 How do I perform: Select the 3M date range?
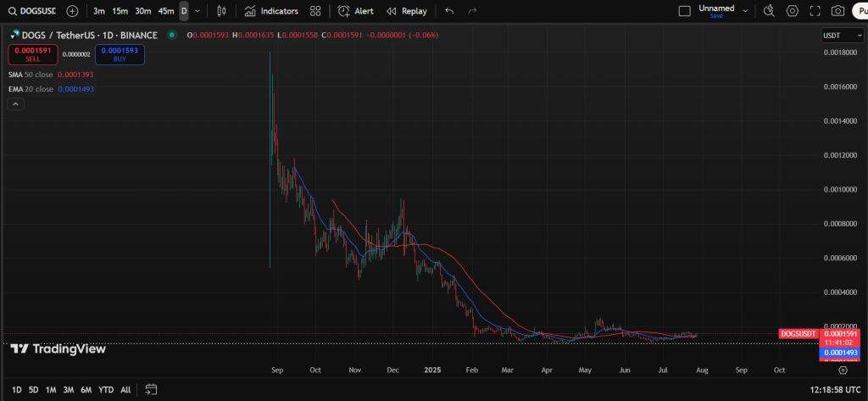point(69,390)
